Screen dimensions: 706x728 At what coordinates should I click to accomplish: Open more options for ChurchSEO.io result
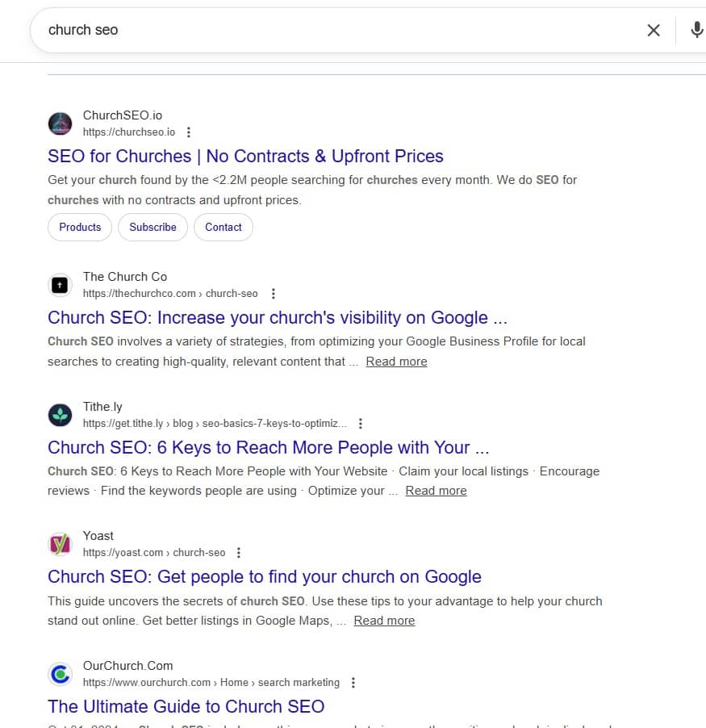click(x=189, y=132)
